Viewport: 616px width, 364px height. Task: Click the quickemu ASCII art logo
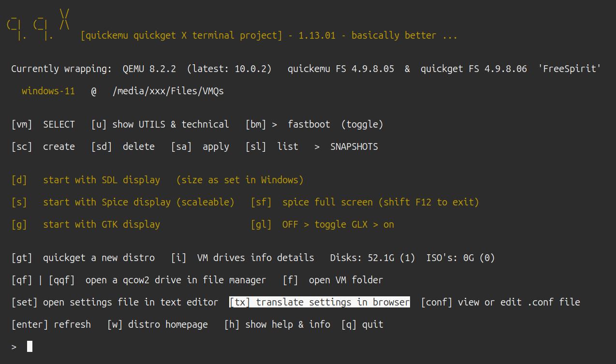(38, 25)
